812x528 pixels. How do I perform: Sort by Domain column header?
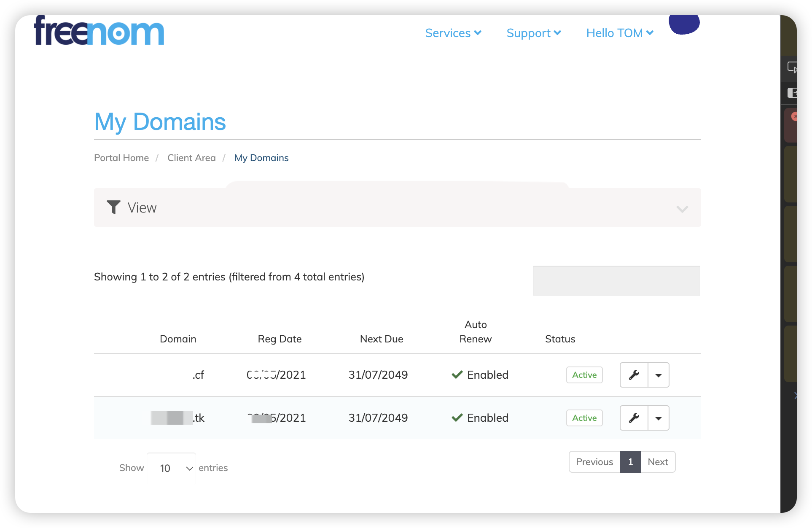pyautogui.click(x=178, y=339)
